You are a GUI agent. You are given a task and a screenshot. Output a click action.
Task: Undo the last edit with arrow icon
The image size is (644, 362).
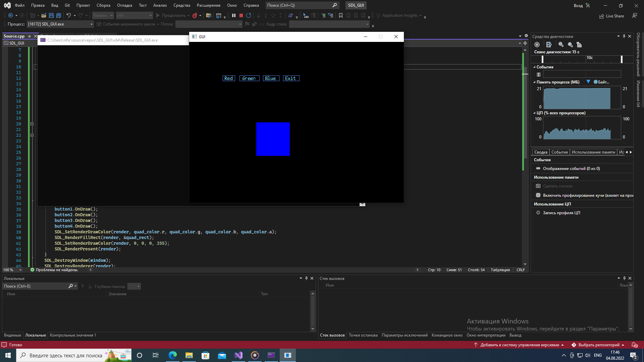tap(68, 15)
